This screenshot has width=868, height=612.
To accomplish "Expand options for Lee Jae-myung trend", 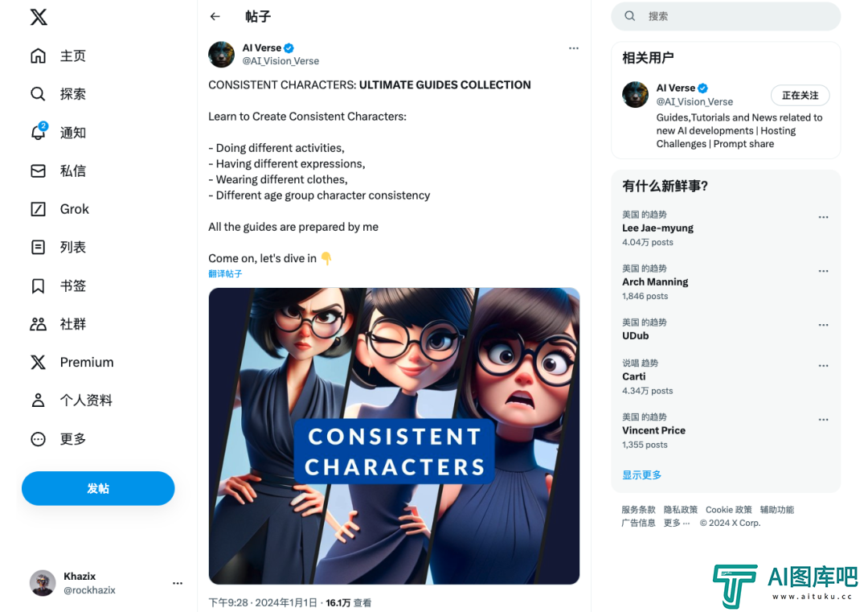I will 823,217.
